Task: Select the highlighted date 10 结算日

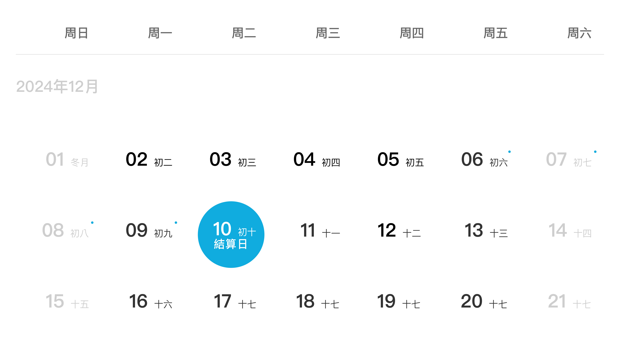Action: click(x=231, y=234)
